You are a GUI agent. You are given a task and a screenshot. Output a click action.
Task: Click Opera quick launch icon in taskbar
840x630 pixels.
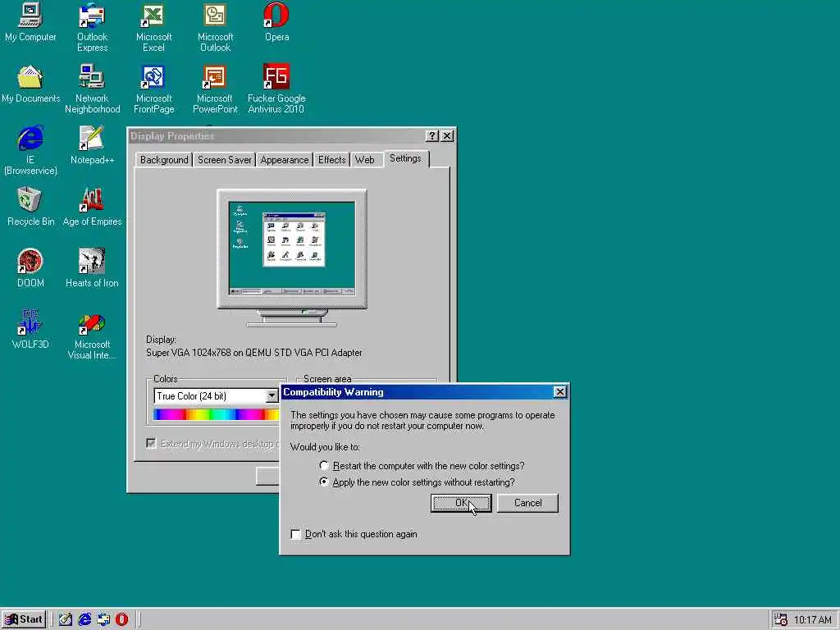coord(122,619)
